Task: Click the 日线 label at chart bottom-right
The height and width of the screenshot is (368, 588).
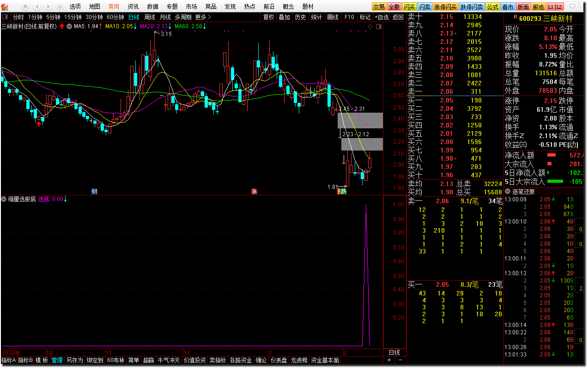Action: [x=394, y=352]
